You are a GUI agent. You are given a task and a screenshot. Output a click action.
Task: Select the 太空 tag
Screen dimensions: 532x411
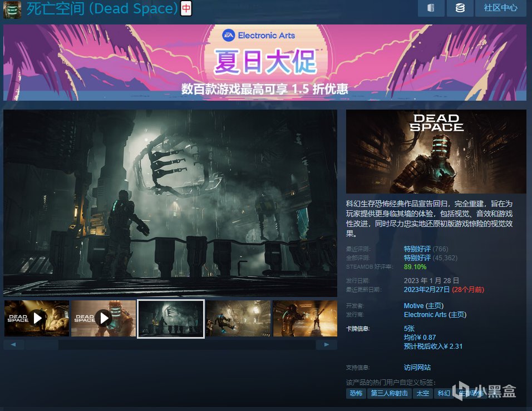click(x=423, y=393)
